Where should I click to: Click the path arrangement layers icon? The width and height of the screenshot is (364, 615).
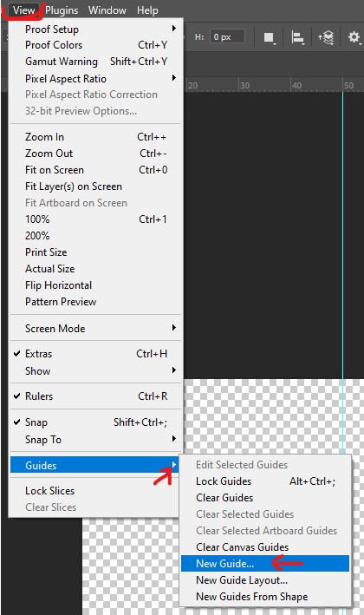[x=326, y=37]
